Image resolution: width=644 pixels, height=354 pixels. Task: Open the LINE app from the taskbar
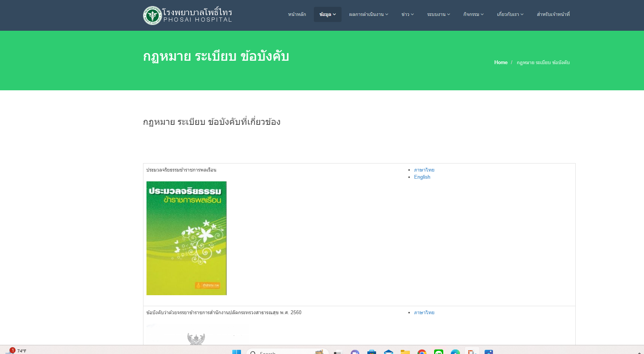click(439, 352)
